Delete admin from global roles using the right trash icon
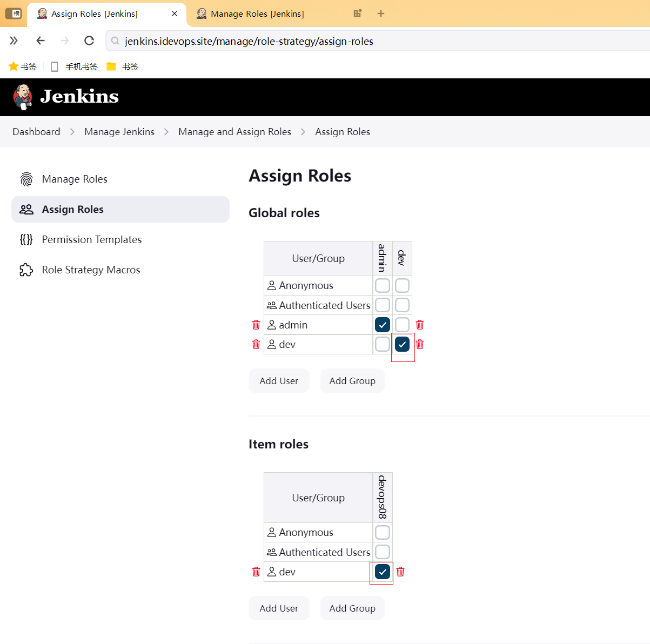Screen dimensions: 650x644 420,325
